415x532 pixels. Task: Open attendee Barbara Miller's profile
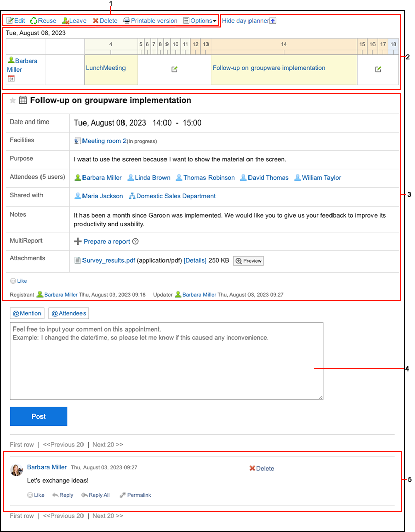point(102,178)
